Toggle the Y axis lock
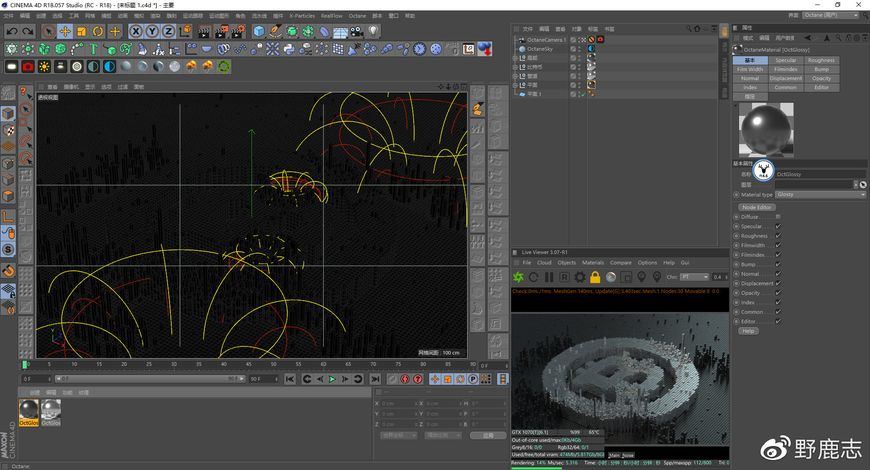 click(152, 32)
